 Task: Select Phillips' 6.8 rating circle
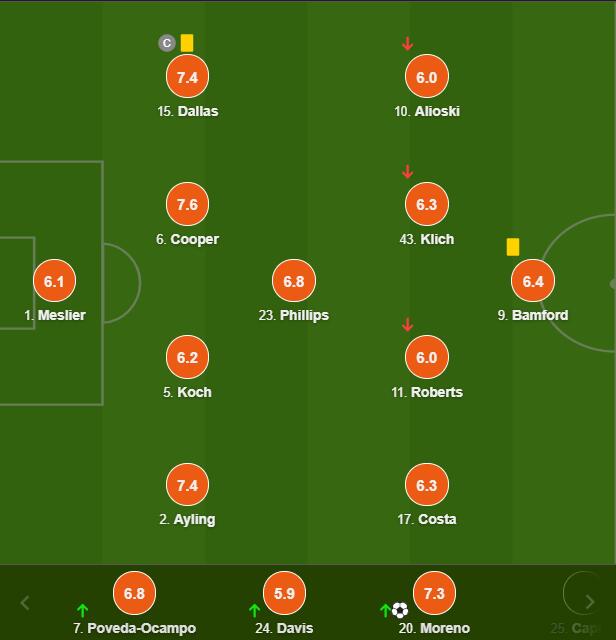[294, 281]
